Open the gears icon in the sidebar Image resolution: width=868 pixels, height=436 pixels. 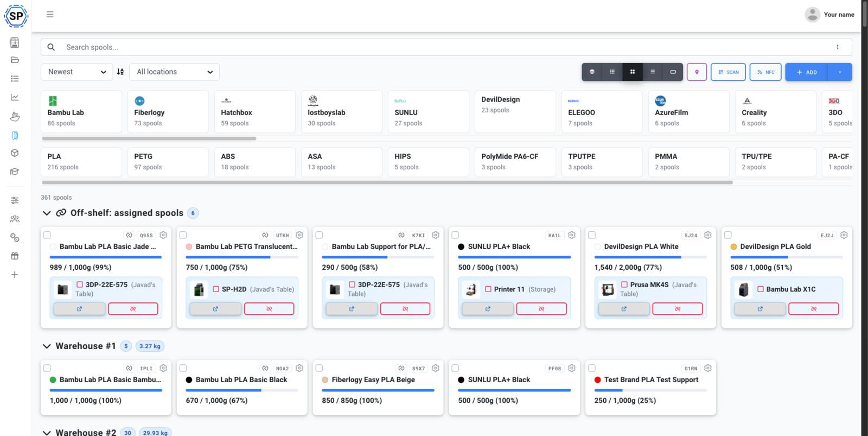(15, 238)
